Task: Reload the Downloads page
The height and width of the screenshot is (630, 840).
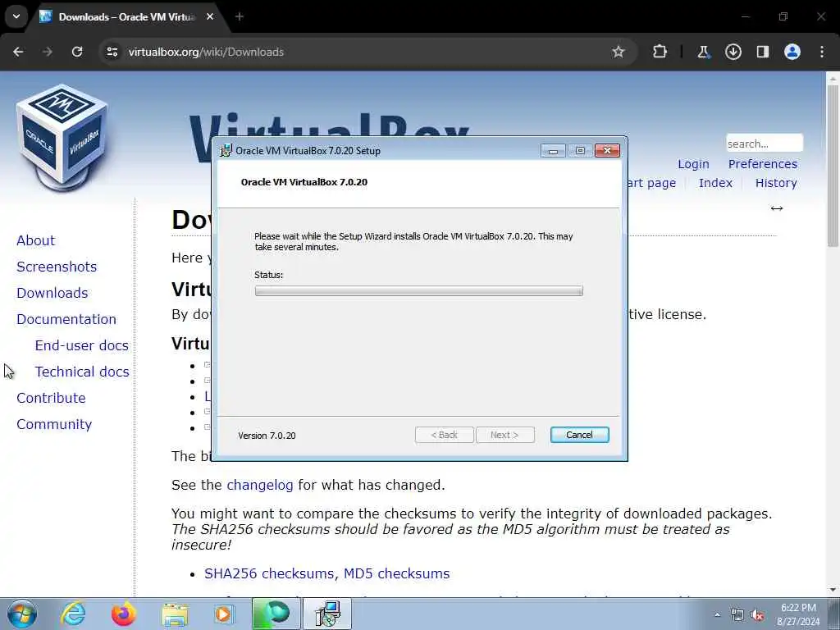Action: [77, 52]
